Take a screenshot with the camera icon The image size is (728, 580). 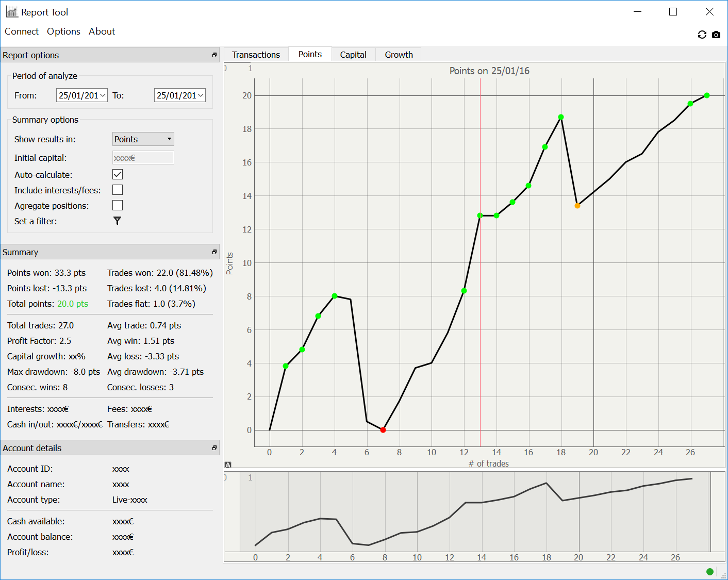[716, 35]
